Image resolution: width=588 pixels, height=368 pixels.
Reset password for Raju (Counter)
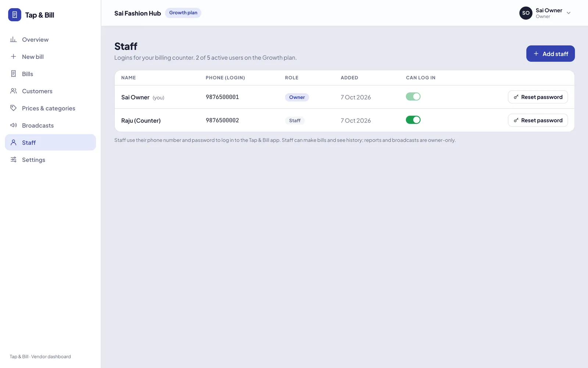(x=538, y=120)
